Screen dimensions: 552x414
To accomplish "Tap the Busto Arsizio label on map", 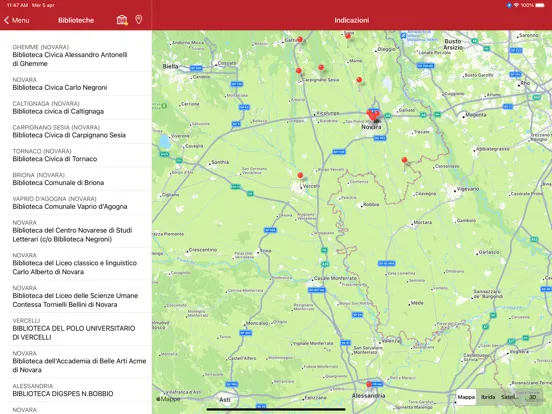I will [x=453, y=44].
